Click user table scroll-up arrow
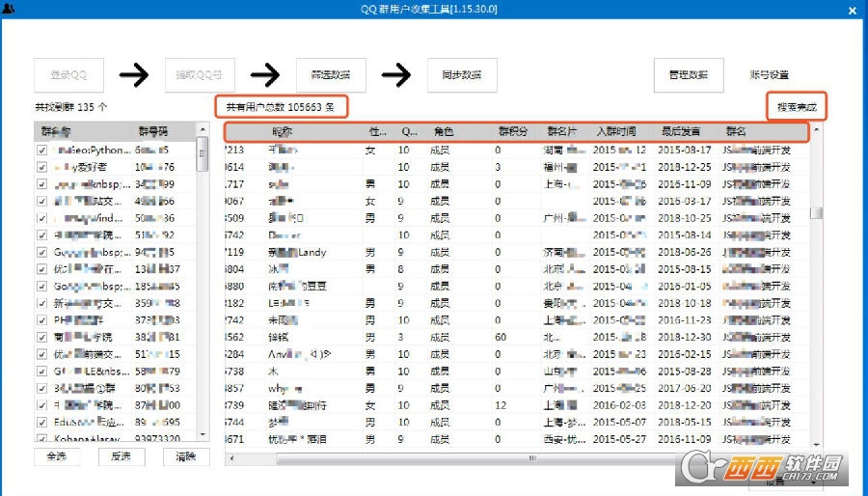868x496 pixels. point(816,129)
